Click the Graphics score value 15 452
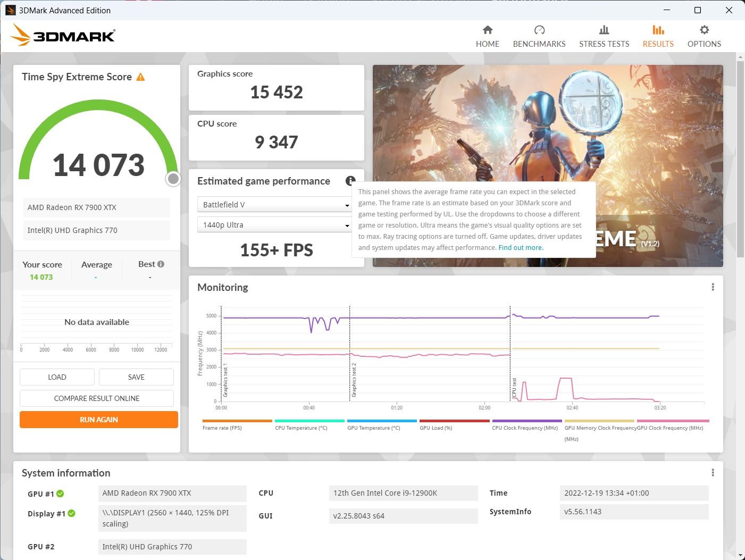The image size is (745, 560). [277, 93]
